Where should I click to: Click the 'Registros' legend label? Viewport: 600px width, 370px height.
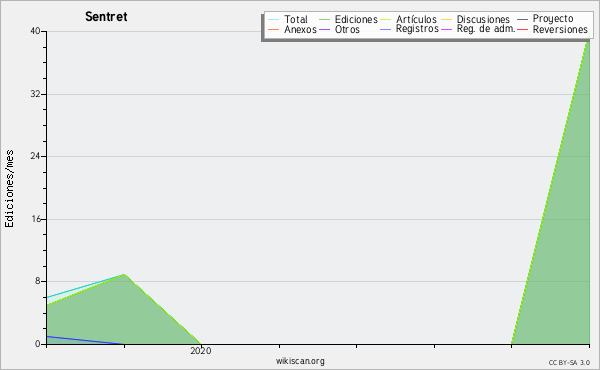[x=417, y=29]
